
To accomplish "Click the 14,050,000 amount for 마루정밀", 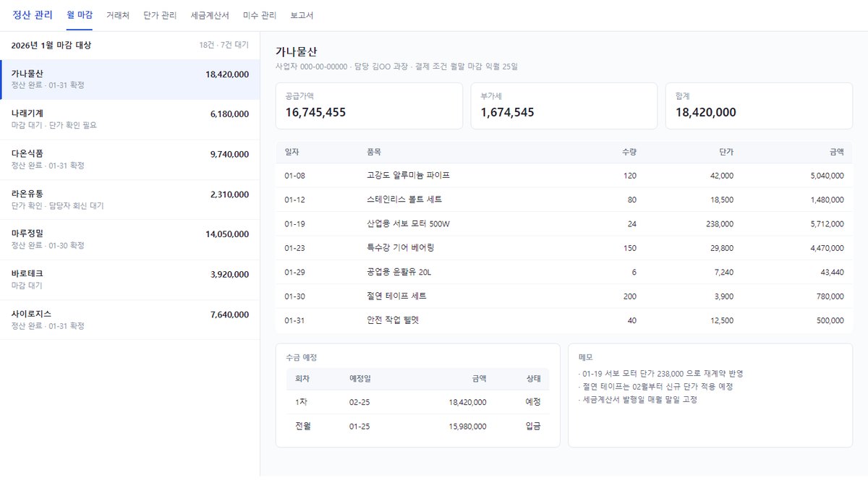I will (227, 234).
